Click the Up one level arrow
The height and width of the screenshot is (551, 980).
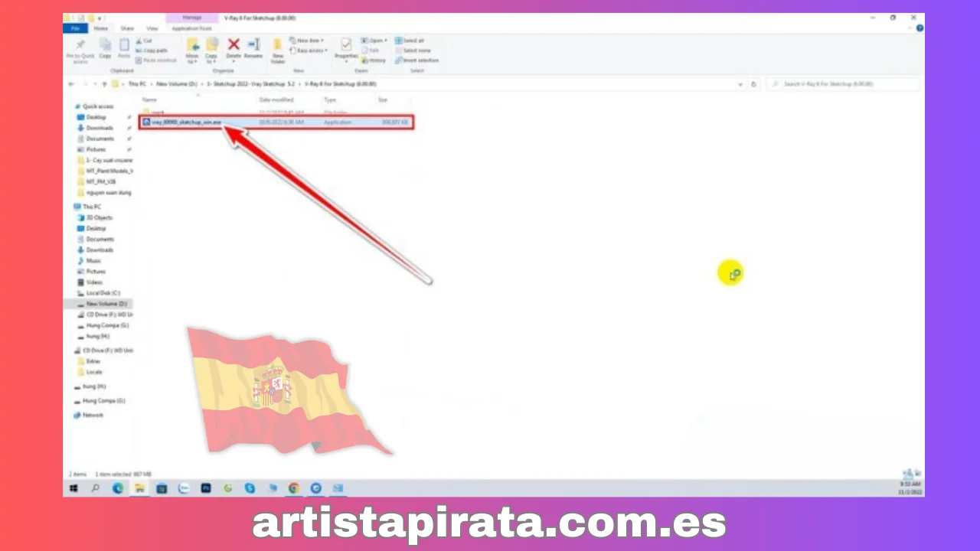(x=103, y=84)
